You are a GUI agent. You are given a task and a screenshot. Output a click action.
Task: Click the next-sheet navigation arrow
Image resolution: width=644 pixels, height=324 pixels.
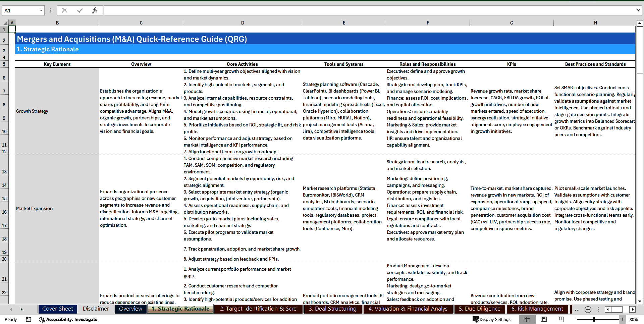click(x=21, y=309)
